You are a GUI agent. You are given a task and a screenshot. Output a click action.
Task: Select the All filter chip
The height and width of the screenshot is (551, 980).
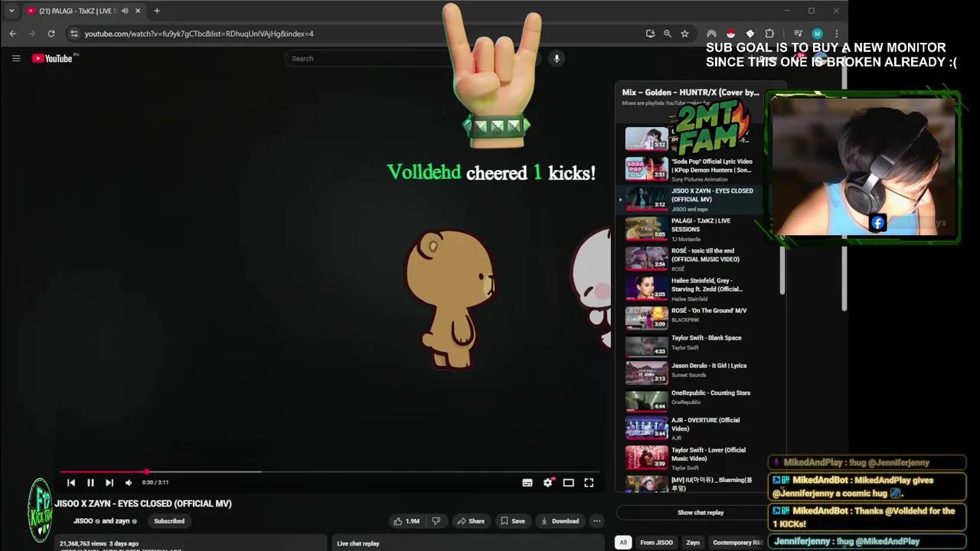(623, 543)
